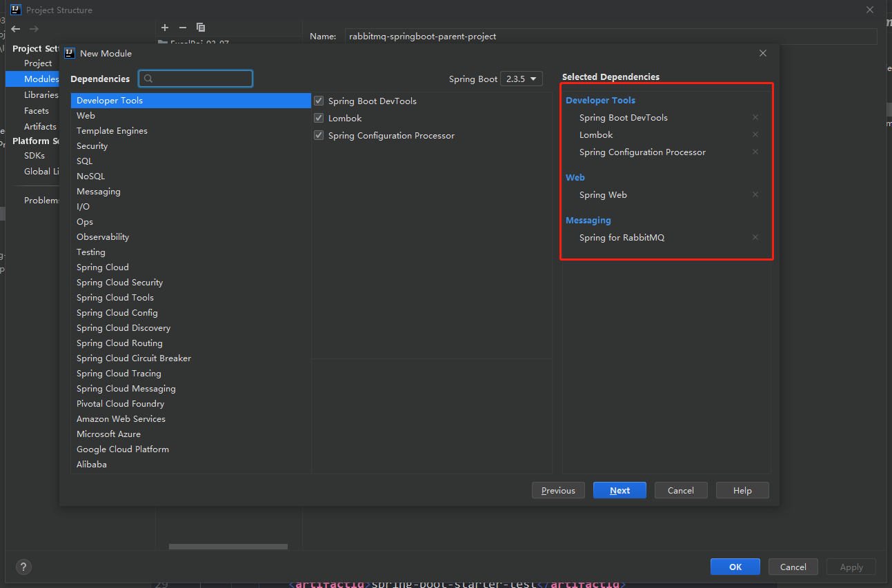Viewport: 892px width, 588px height.
Task: Focus the dependencies search field
Action: click(196, 79)
